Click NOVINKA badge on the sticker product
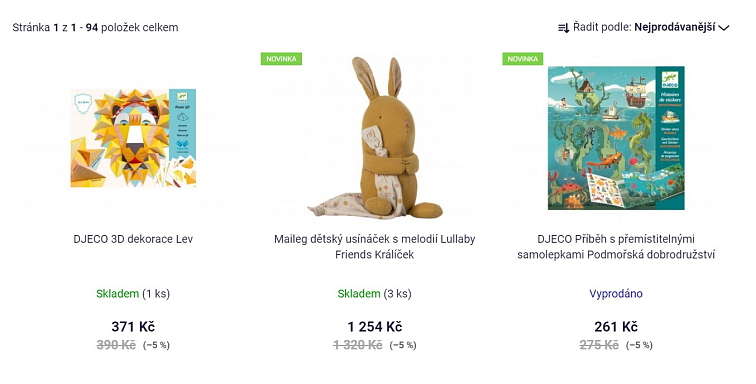This screenshot has height=384, width=756. coord(523,59)
